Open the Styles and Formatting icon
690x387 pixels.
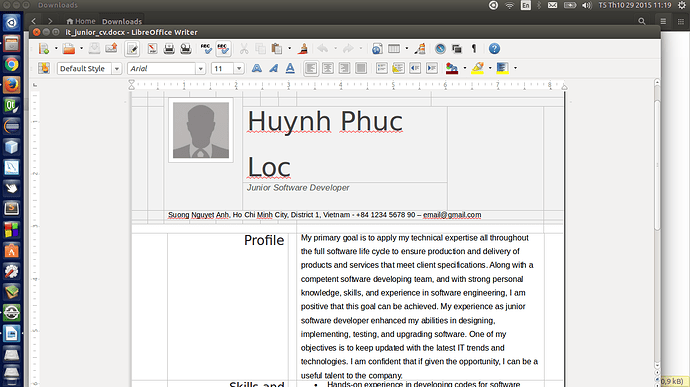pos(44,68)
